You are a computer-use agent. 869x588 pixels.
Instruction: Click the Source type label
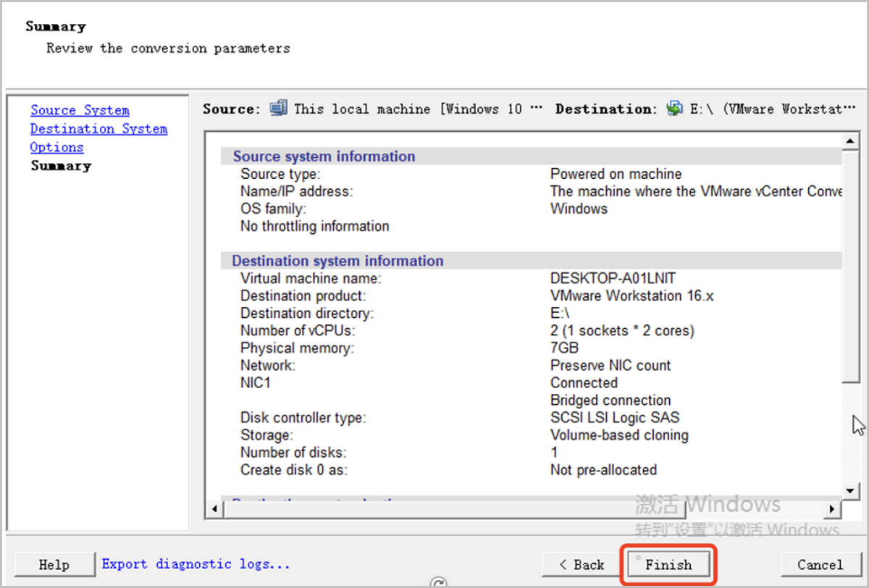pos(280,174)
